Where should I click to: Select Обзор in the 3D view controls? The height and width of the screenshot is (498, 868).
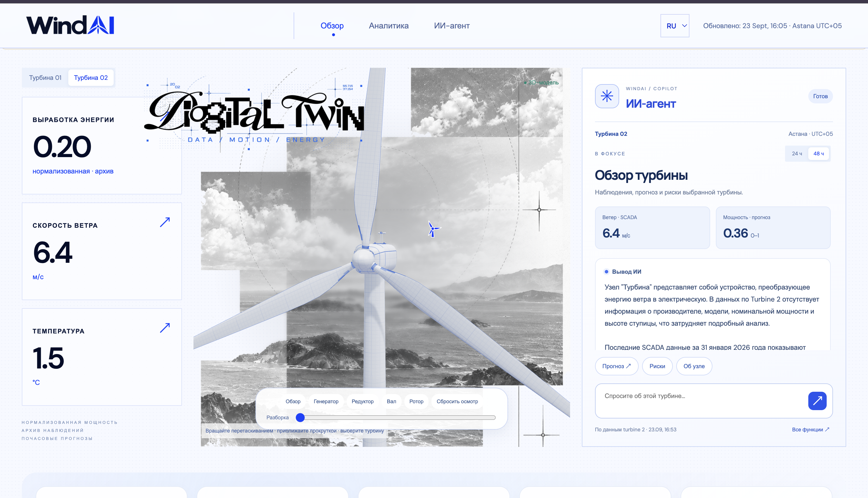pyautogui.click(x=293, y=401)
